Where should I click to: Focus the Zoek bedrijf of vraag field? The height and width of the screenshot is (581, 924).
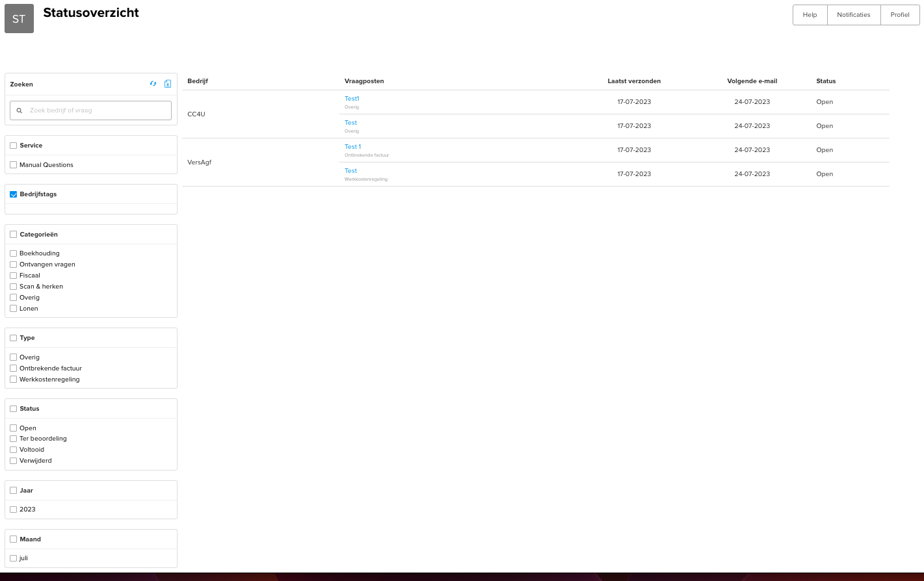pyautogui.click(x=98, y=110)
